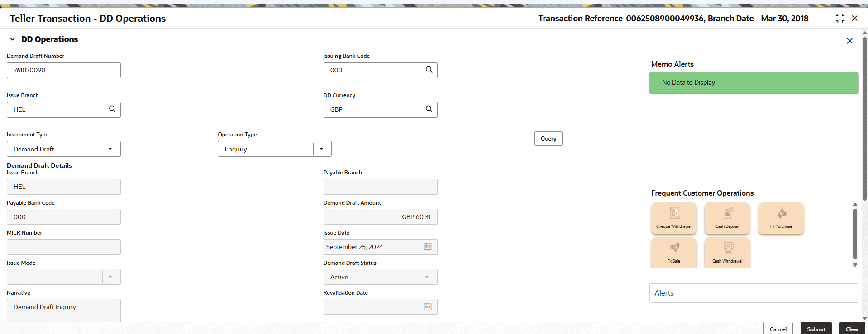The width and height of the screenshot is (868, 334).
Task: Open Fx Purchase operation tile
Action: pyautogui.click(x=781, y=218)
